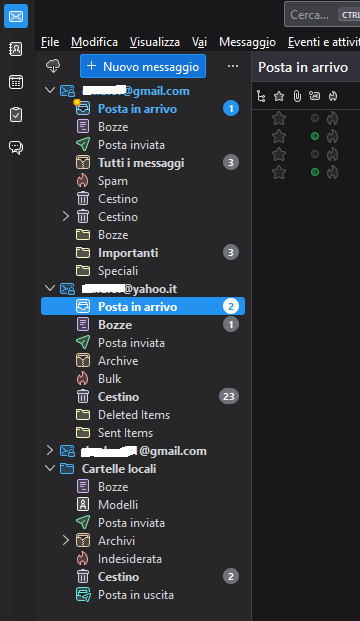Image resolution: width=360 pixels, height=621 pixels.
Task: Open Sent Items folder
Action: click(x=143, y=433)
